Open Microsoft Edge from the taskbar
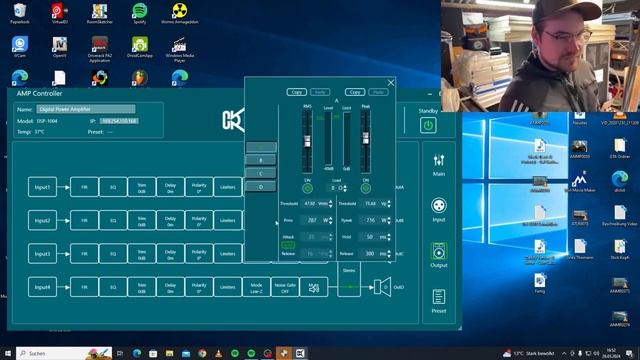Image resolution: width=640 pixels, height=360 pixels. [x=137, y=353]
